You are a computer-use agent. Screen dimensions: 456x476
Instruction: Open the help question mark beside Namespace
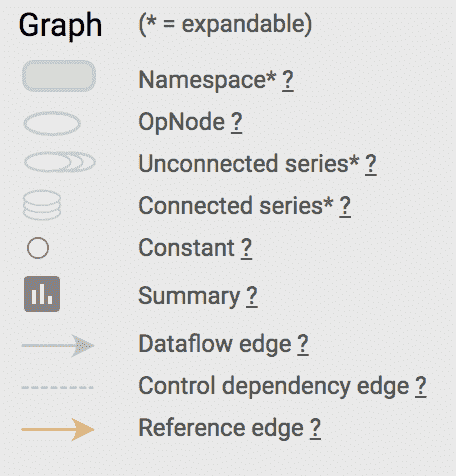tap(288, 80)
